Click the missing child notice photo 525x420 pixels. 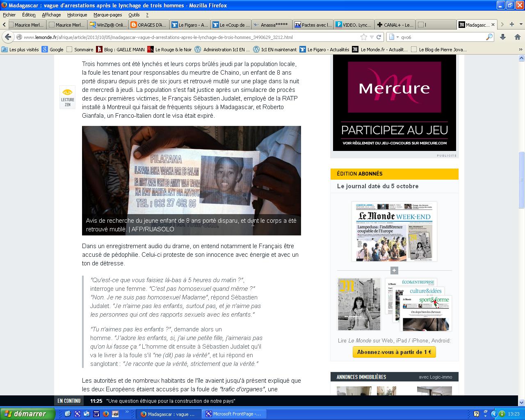(192, 180)
